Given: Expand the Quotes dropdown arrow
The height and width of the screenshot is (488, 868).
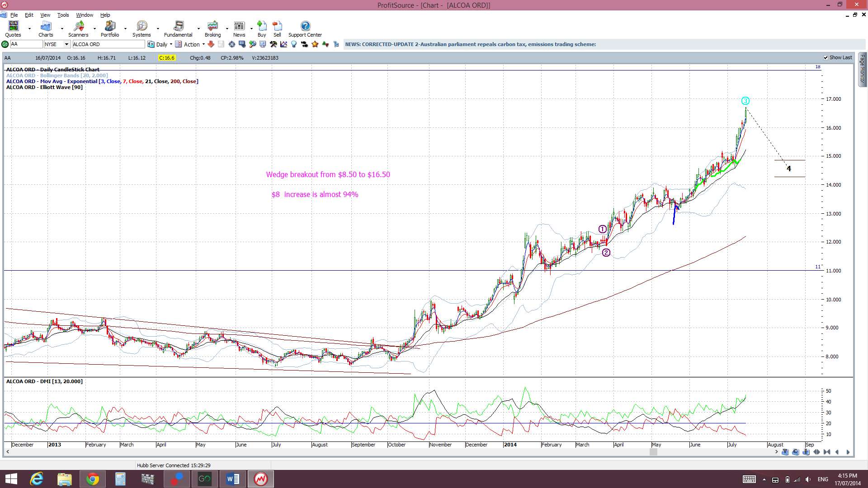Looking at the screenshot, I should coord(29,29).
